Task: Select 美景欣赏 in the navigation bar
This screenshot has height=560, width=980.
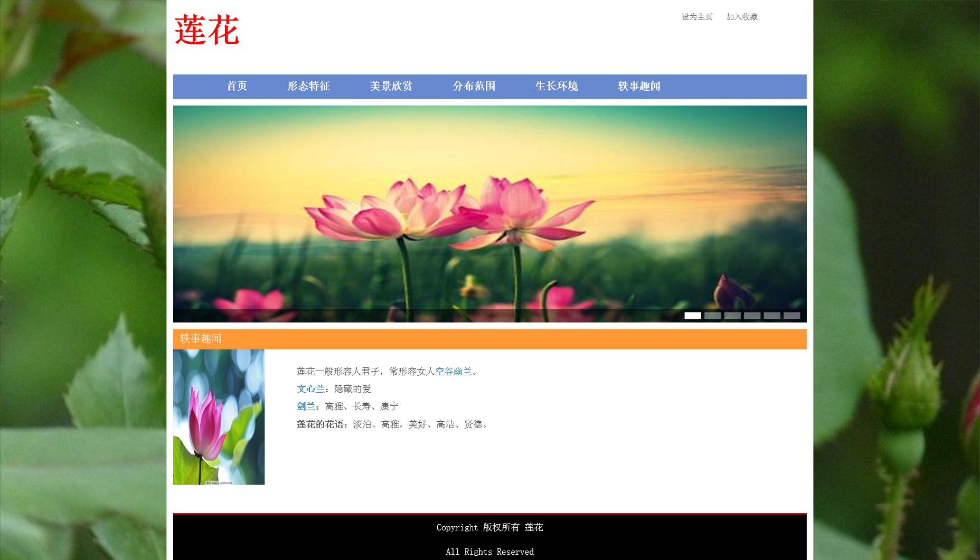Action: click(x=391, y=86)
